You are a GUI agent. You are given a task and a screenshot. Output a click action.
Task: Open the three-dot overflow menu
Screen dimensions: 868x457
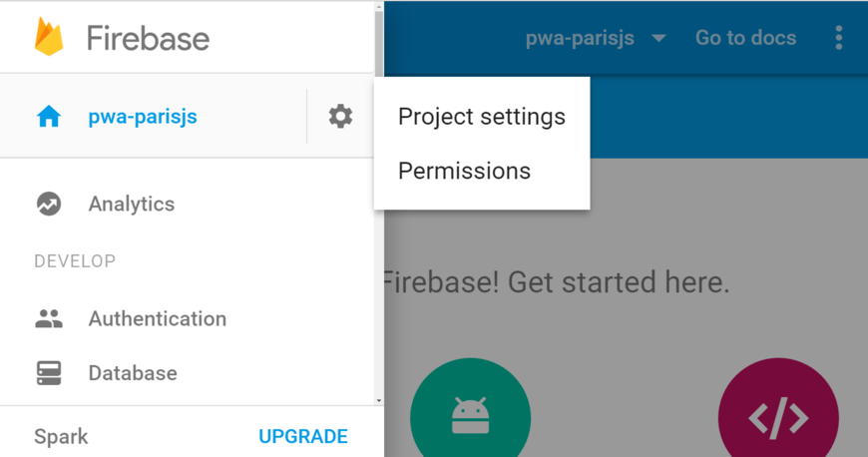tap(838, 38)
